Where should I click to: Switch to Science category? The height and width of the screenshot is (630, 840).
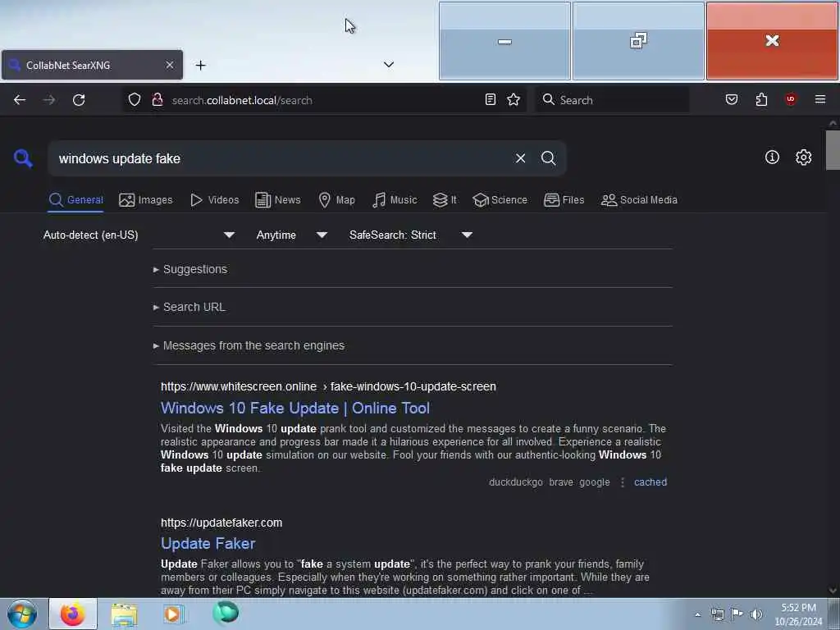tap(500, 200)
